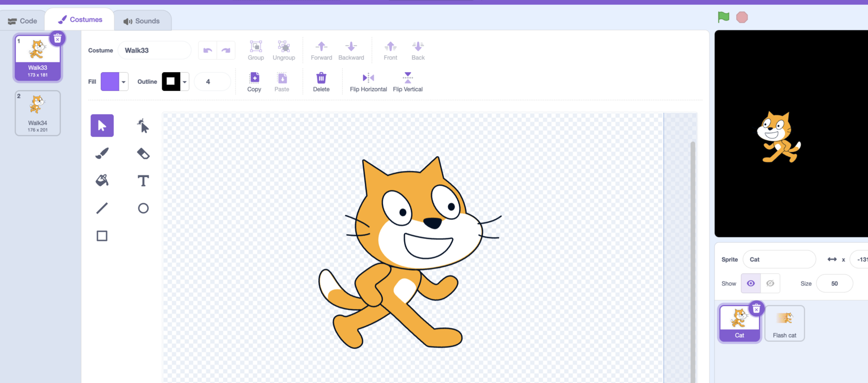Screen dimensions: 868x383
Task: Move selection Backward one layer
Action: coord(351,51)
